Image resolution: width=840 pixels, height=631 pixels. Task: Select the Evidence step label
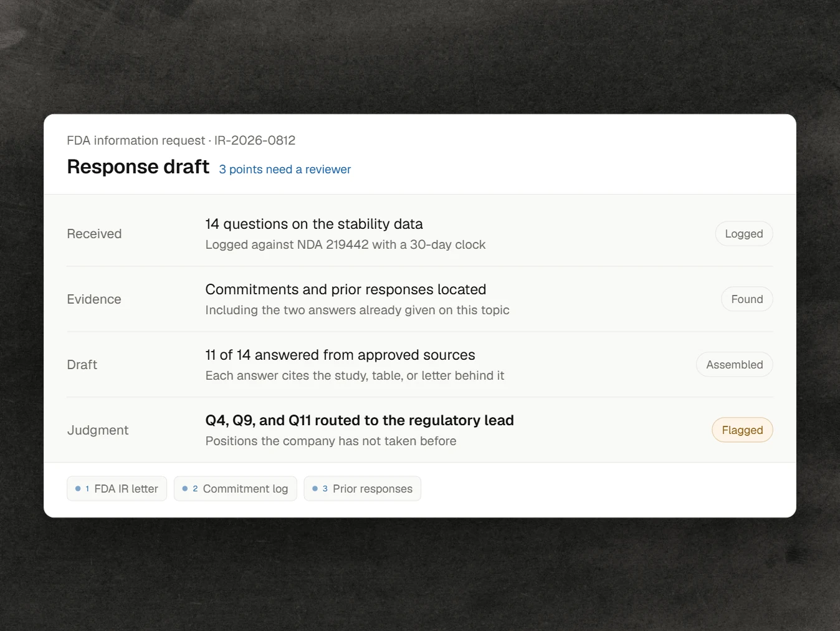pos(94,299)
